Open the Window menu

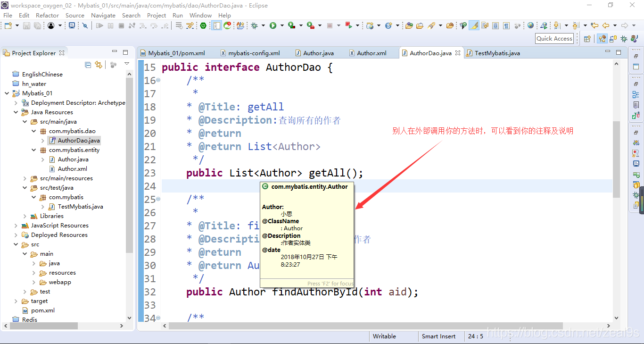[x=200, y=15]
